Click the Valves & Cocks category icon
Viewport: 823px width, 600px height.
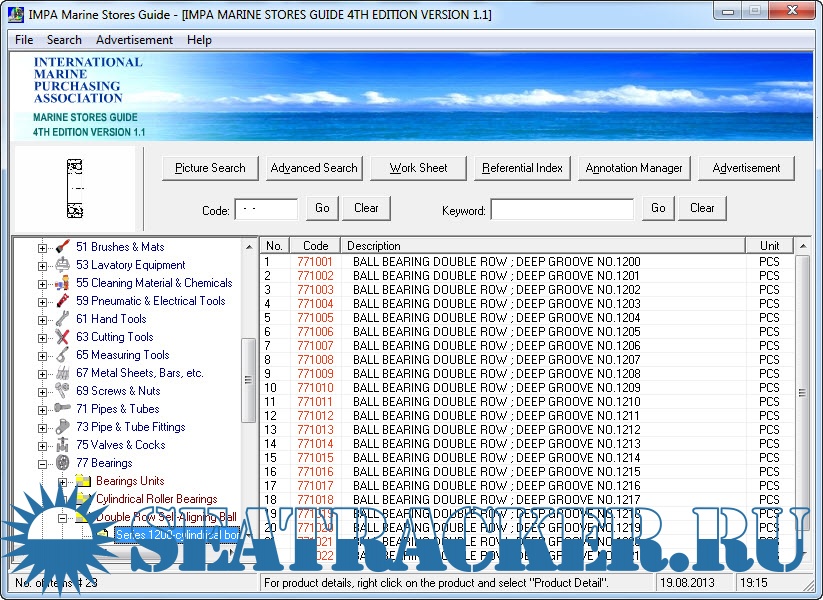tap(62, 445)
